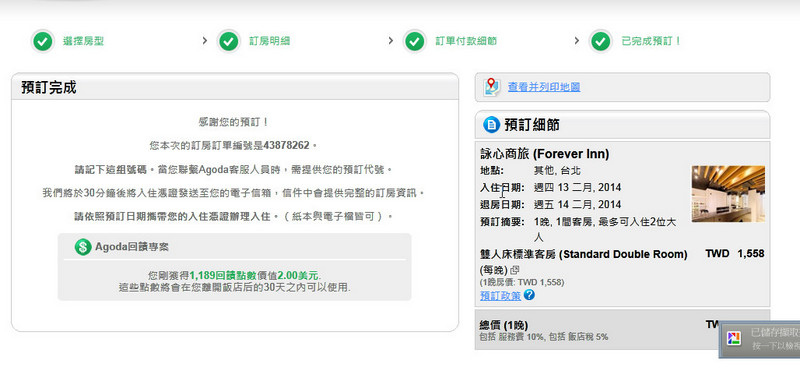The width and height of the screenshot is (800, 378).
Task: Click the check-in date 週四 13 二月, 2014
Action: coord(577,187)
